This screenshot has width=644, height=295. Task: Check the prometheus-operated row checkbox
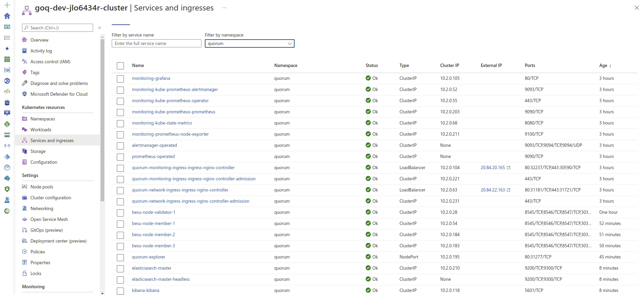(x=120, y=157)
